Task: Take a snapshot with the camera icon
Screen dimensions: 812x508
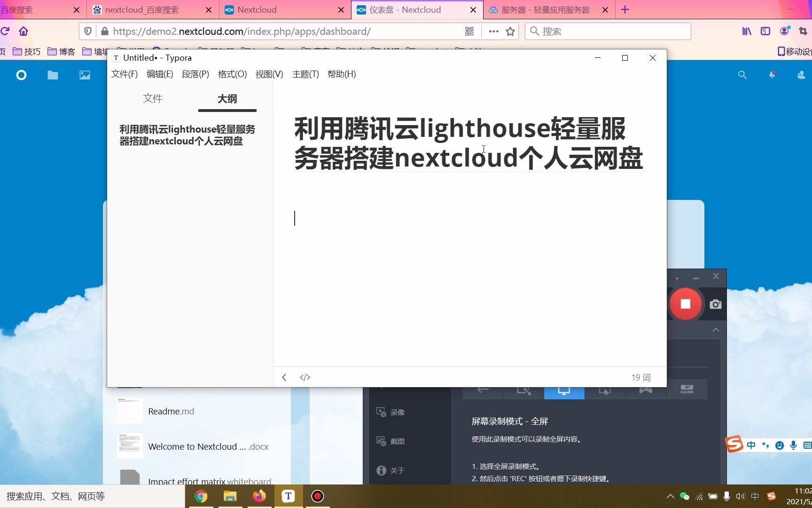Action: click(716, 304)
